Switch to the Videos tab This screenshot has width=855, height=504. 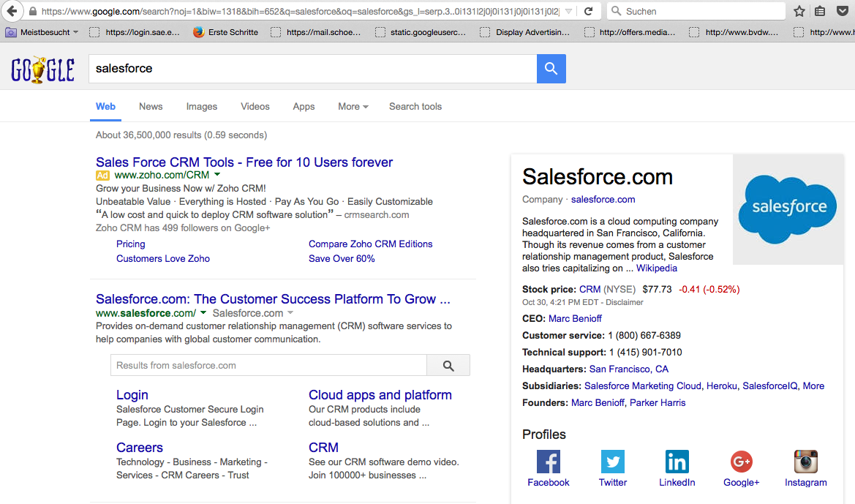coord(255,106)
